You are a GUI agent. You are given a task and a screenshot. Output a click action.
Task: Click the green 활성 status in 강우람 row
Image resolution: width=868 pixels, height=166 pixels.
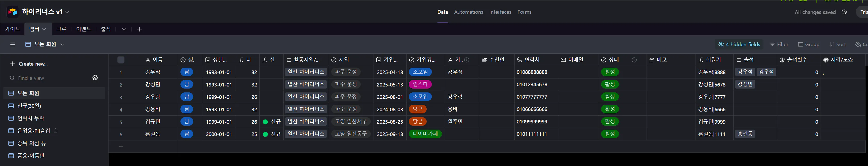[609, 97]
